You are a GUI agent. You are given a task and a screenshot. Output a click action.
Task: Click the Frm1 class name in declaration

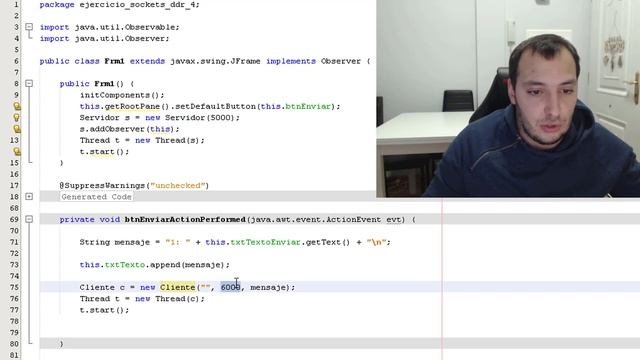[114, 61]
